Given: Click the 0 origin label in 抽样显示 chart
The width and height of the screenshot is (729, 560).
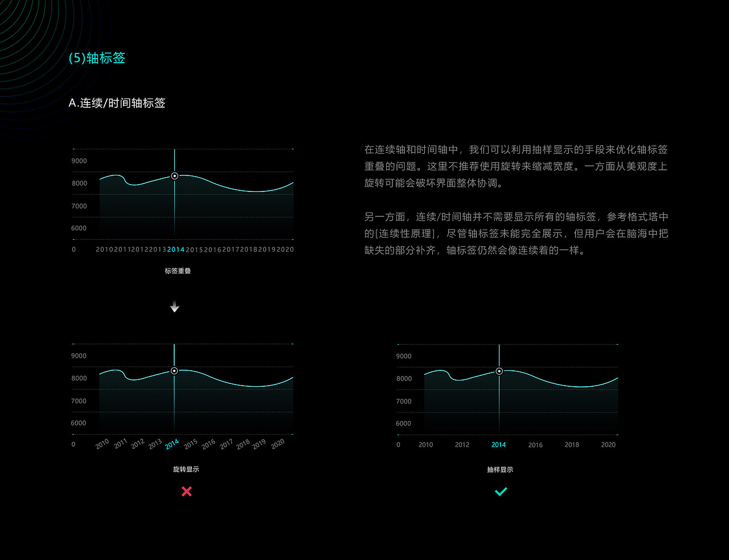Looking at the screenshot, I should pos(398,445).
